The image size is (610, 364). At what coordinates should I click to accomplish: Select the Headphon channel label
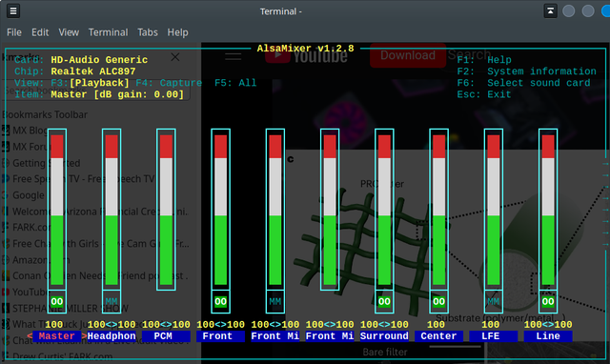tap(112, 336)
